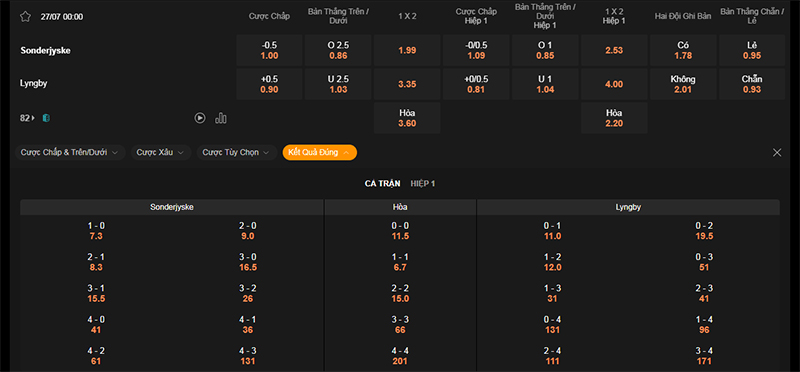Switch to the HIỆP 1 tab

pos(423,184)
